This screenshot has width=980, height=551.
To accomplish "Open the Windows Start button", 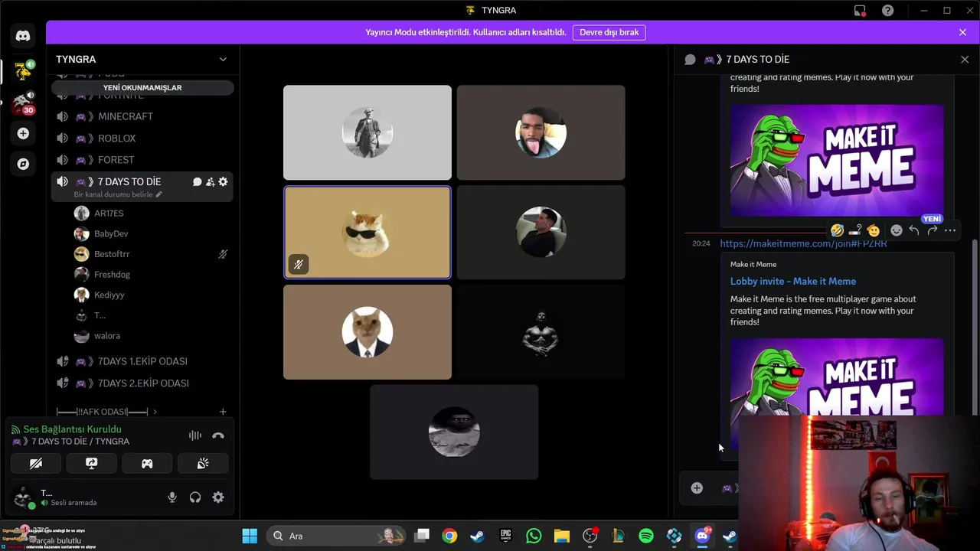I will point(250,536).
